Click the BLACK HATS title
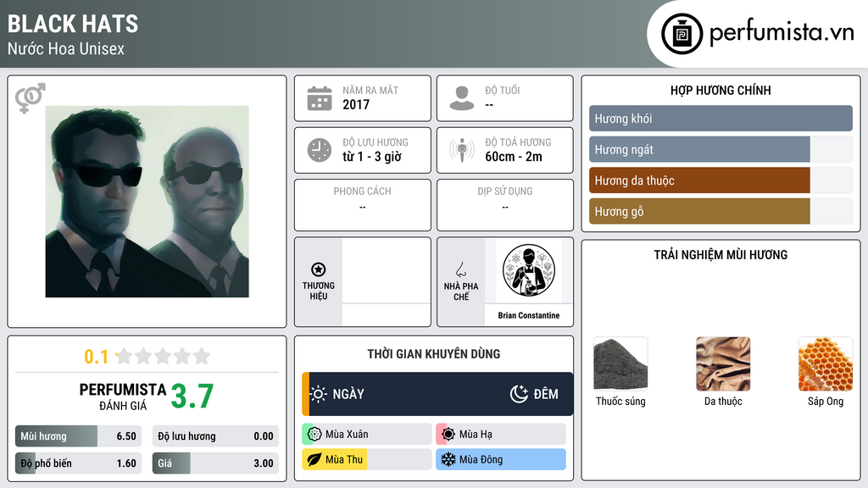Screen dimensions: 868x488 (73, 25)
